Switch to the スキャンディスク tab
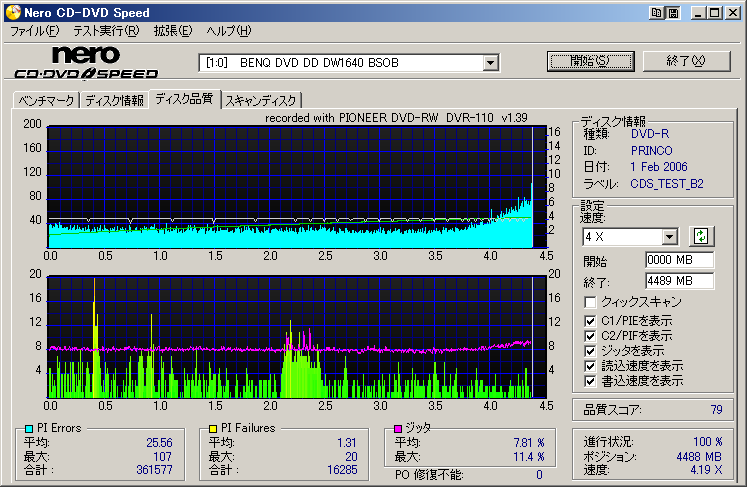 [x=261, y=101]
